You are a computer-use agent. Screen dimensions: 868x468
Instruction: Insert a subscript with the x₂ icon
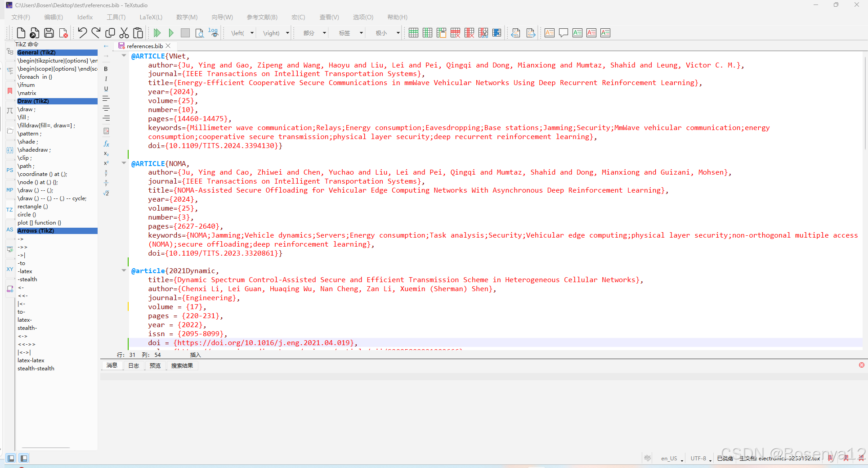[x=106, y=153]
